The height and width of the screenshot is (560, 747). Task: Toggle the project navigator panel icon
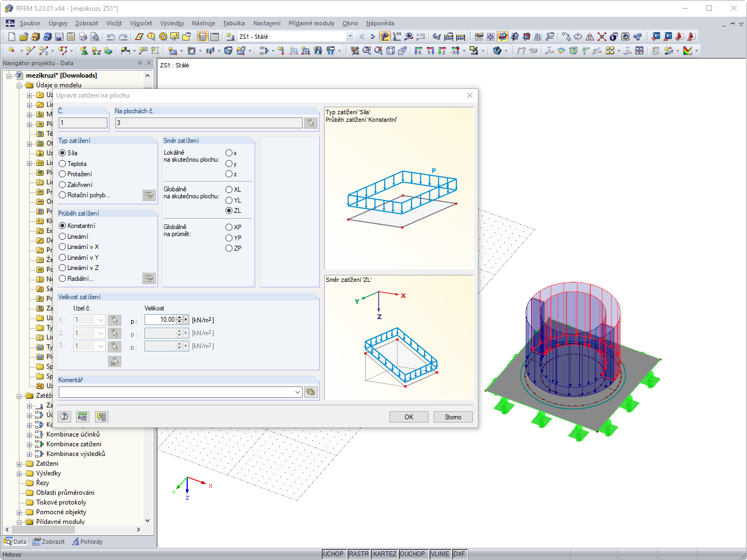click(x=203, y=37)
